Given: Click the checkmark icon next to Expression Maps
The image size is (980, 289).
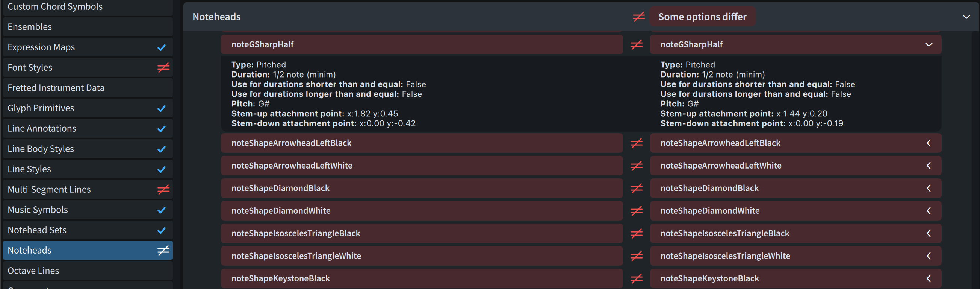Looking at the screenshot, I should [x=161, y=47].
